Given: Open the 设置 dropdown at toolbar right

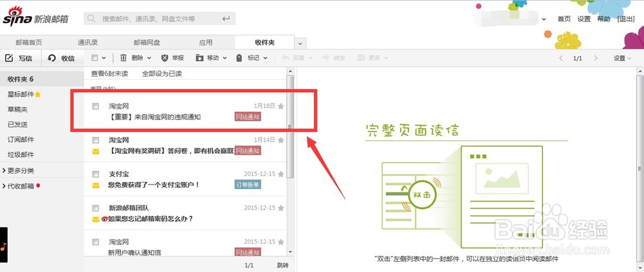Looking at the screenshot, I should click(623, 59).
